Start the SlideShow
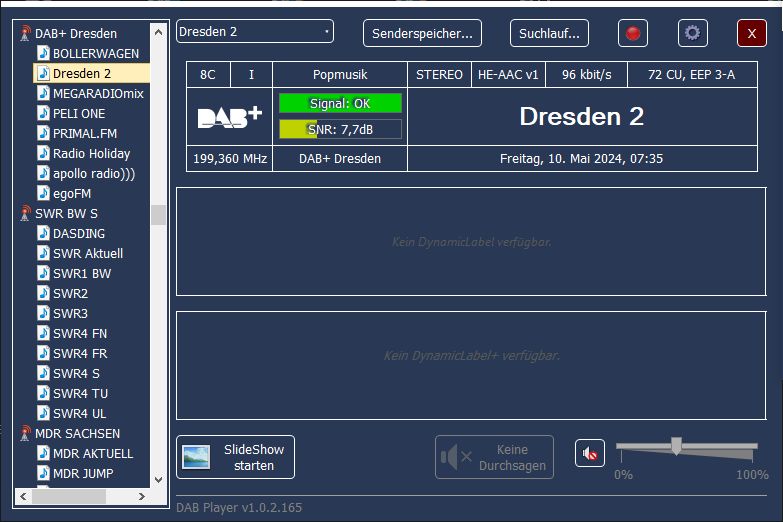783x522 pixels. pyautogui.click(x=235, y=457)
